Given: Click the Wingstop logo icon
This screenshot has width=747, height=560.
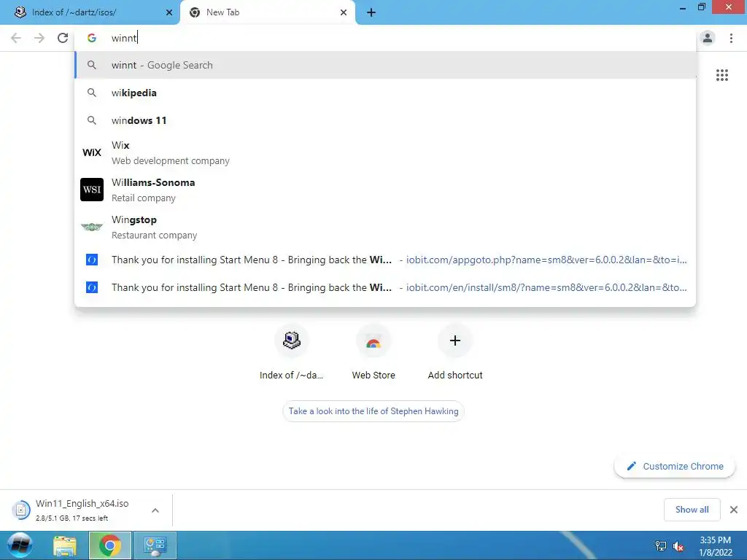Looking at the screenshot, I should coord(92,227).
